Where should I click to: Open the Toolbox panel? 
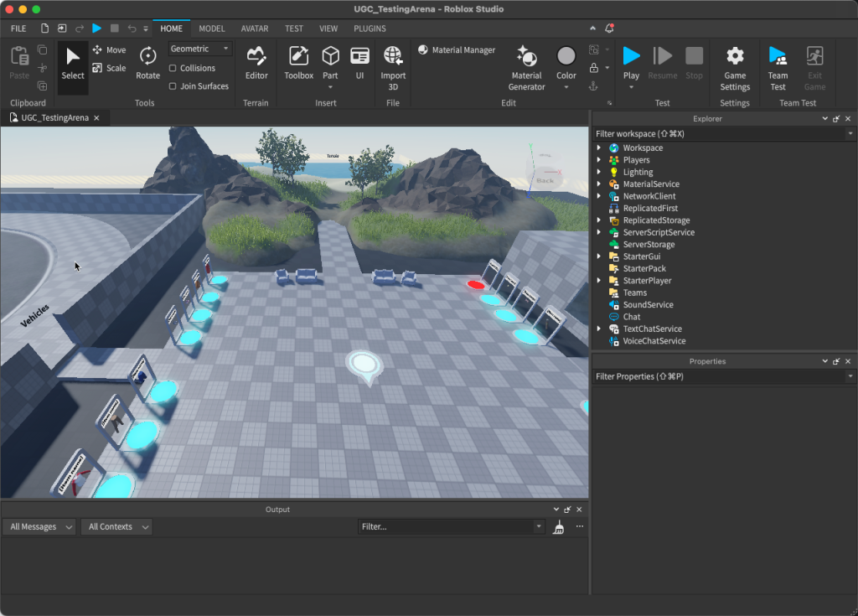(x=298, y=63)
